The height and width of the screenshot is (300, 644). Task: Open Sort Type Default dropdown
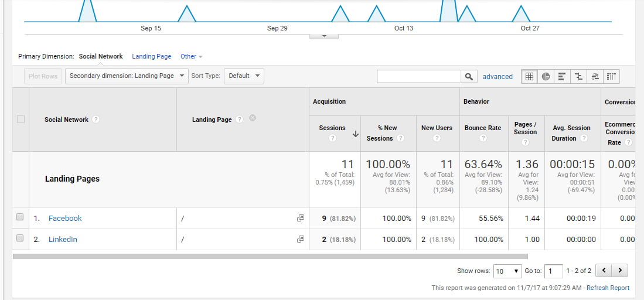pyautogui.click(x=244, y=76)
